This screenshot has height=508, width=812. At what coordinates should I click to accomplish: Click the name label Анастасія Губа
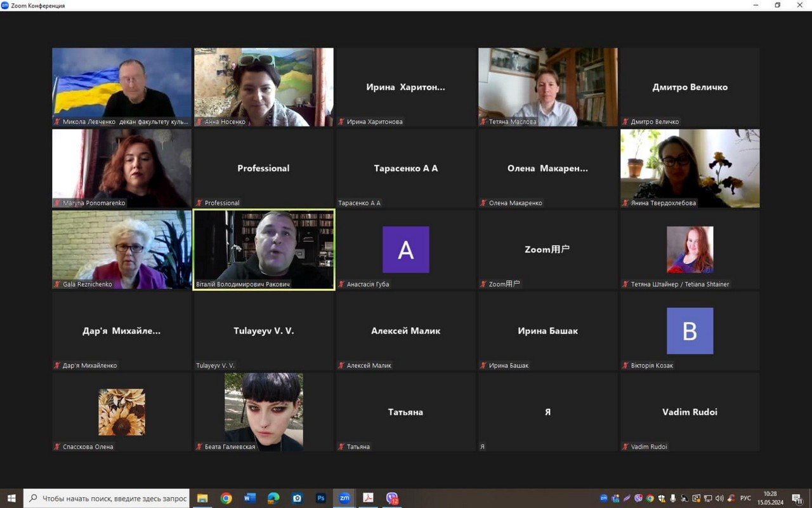[368, 284]
